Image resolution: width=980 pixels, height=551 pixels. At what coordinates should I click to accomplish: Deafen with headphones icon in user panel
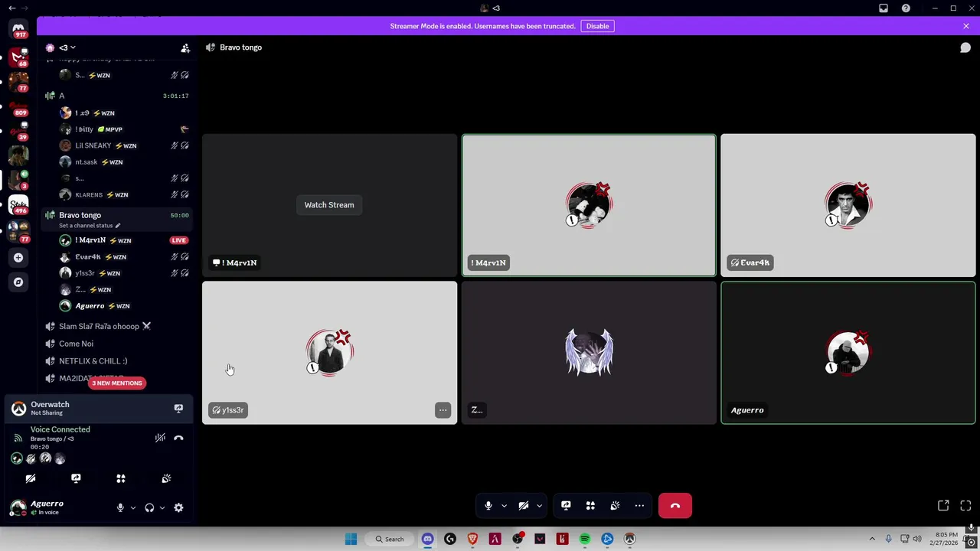pos(149,507)
